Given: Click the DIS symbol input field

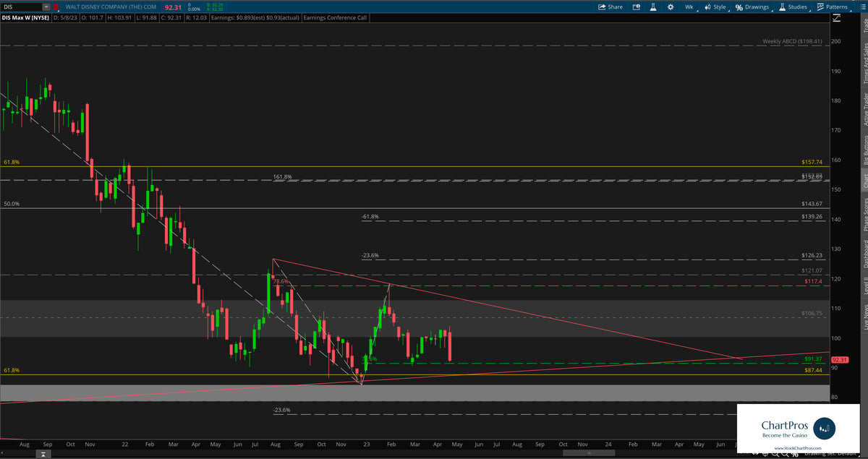Looking at the screenshot, I should tap(22, 6).
